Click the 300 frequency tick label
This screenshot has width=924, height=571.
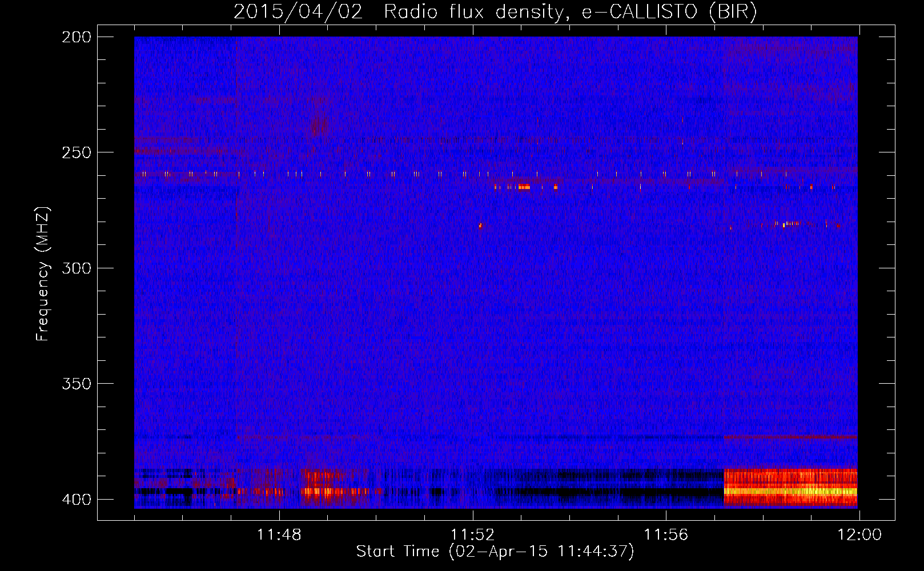coord(77,268)
